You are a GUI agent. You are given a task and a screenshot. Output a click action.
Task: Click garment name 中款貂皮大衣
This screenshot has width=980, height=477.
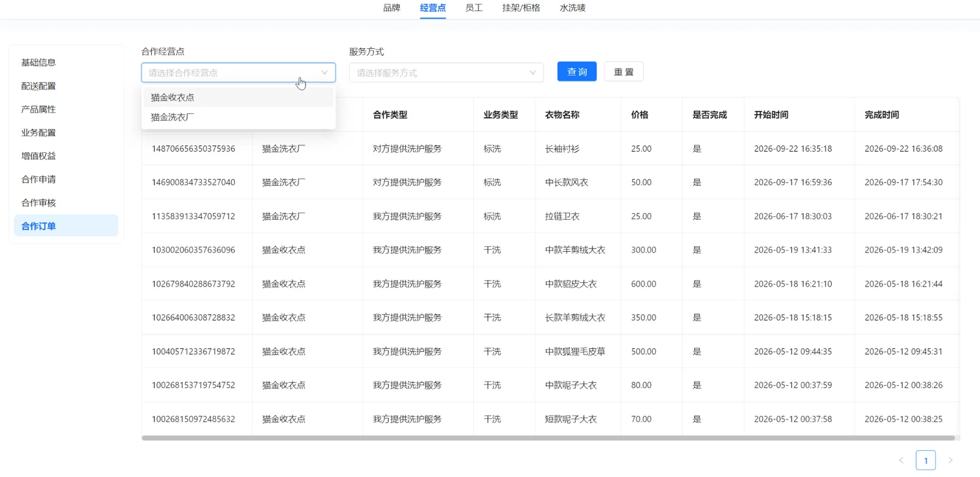(571, 284)
